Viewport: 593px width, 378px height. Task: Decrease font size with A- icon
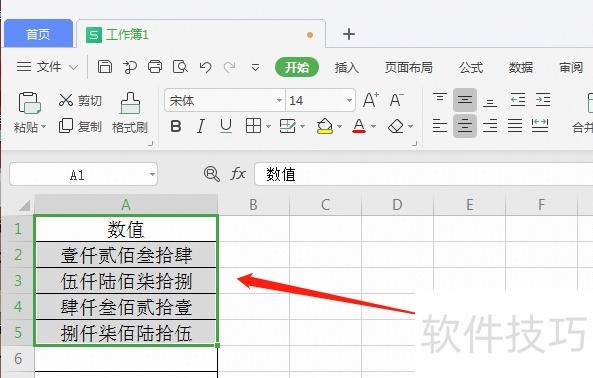click(396, 100)
